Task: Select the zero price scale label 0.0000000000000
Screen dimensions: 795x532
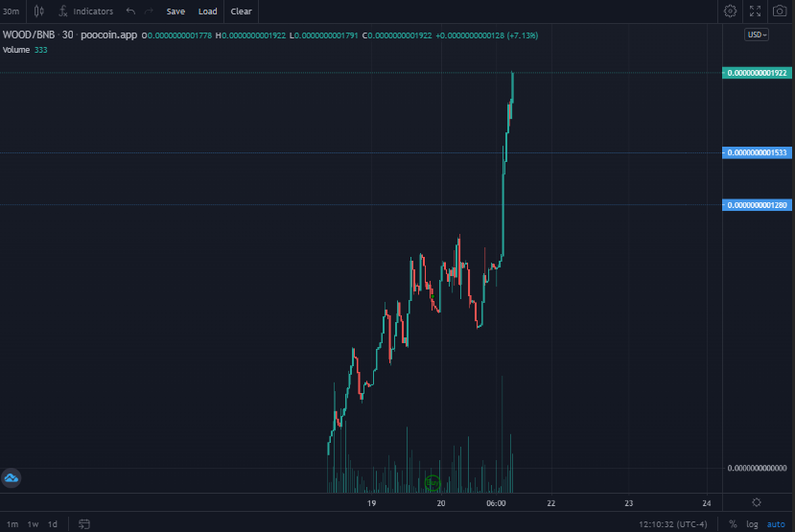Action: (757, 468)
